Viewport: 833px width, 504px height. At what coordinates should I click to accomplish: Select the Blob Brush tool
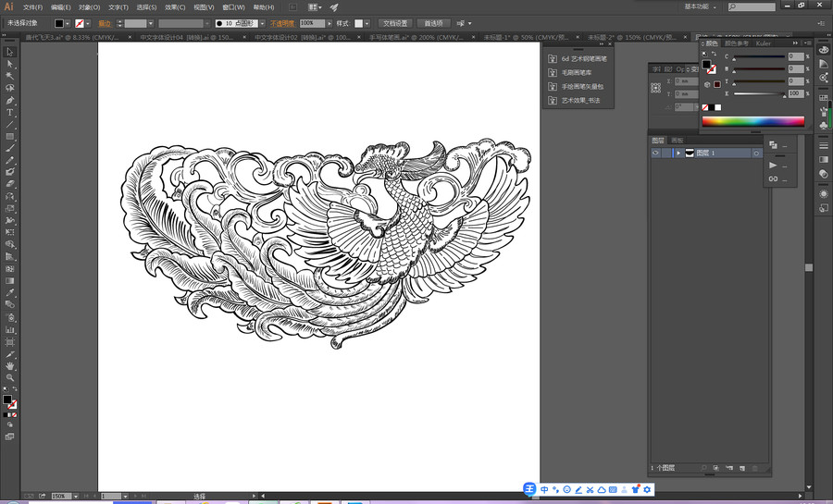point(9,172)
